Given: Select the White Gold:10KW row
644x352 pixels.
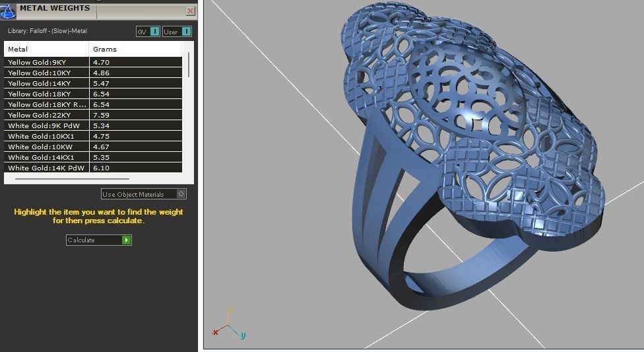Looking at the screenshot, I should coord(93,147).
